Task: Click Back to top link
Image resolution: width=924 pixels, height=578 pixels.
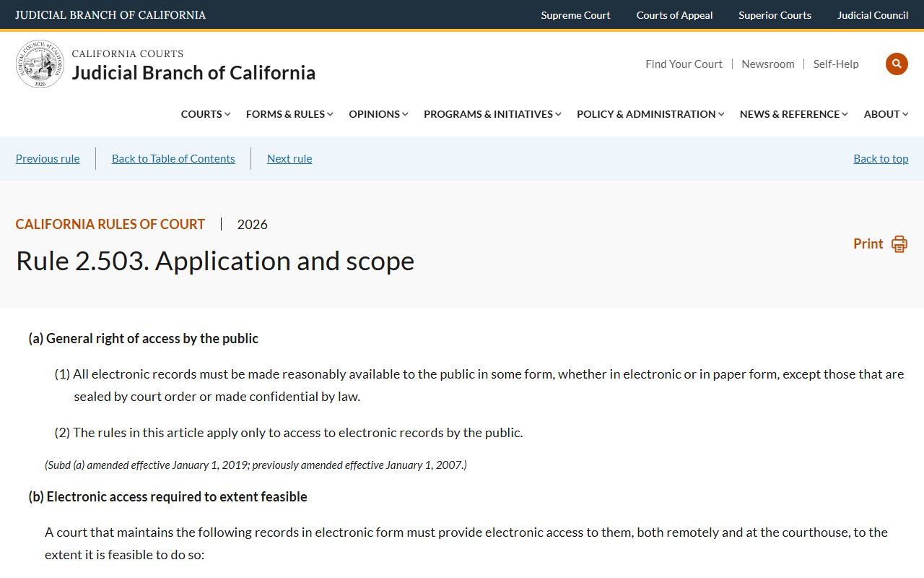Action: pyautogui.click(x=881, y=159)
